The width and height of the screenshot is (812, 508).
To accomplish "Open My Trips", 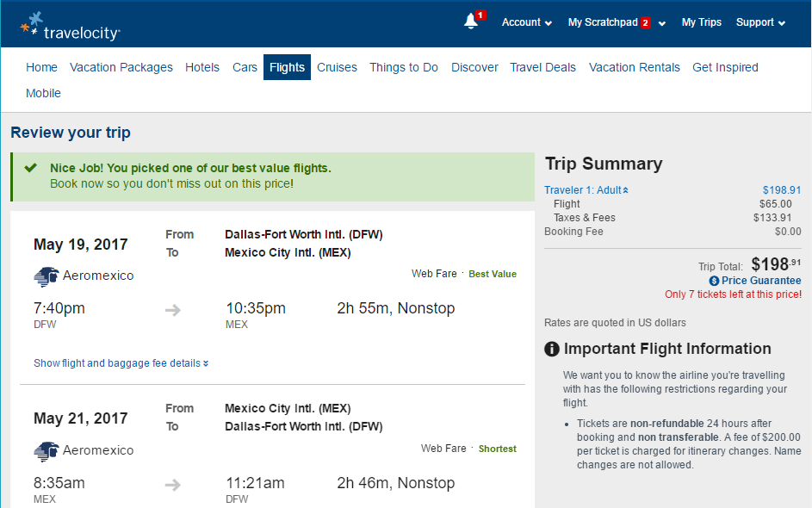I will pyautogui.click(x=702, y=22).
